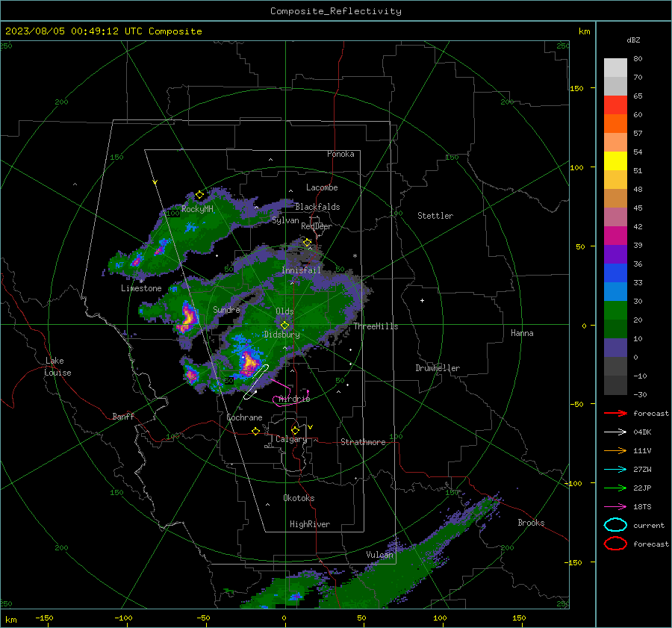
Task: Click the magenta 42-39 dBZ swatch
Action: (615, 236)
